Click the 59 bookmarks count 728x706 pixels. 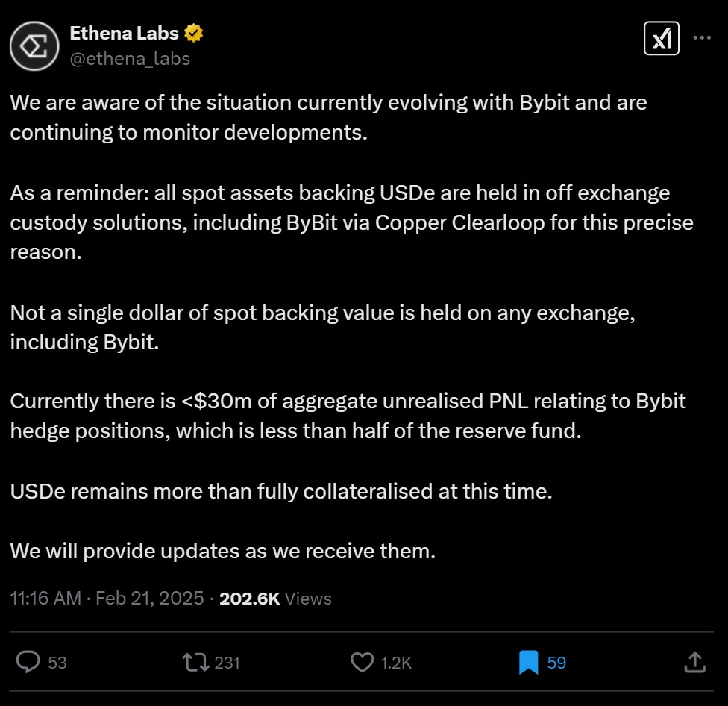tap(556, 662)
